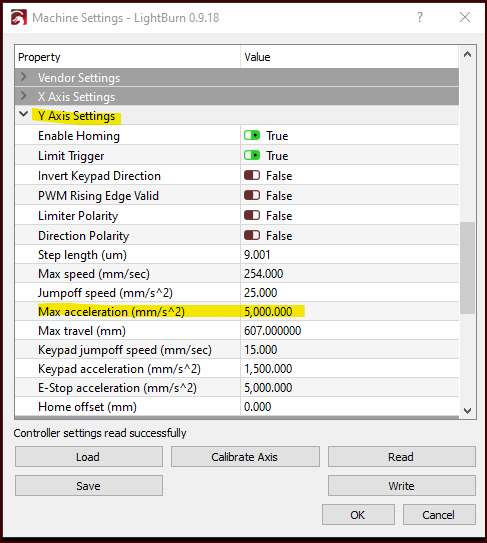
Task: Click the vertical scrollbar thumb
Action: point(467,267)
